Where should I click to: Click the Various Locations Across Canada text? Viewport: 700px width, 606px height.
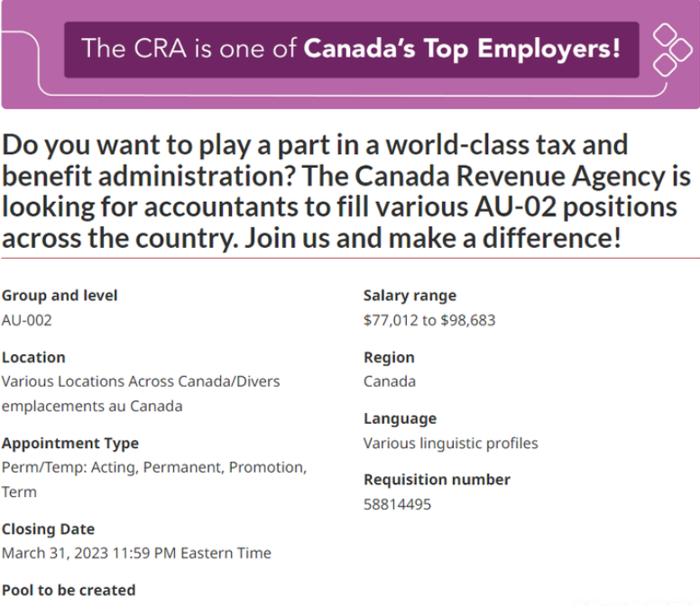coord(141,381)
